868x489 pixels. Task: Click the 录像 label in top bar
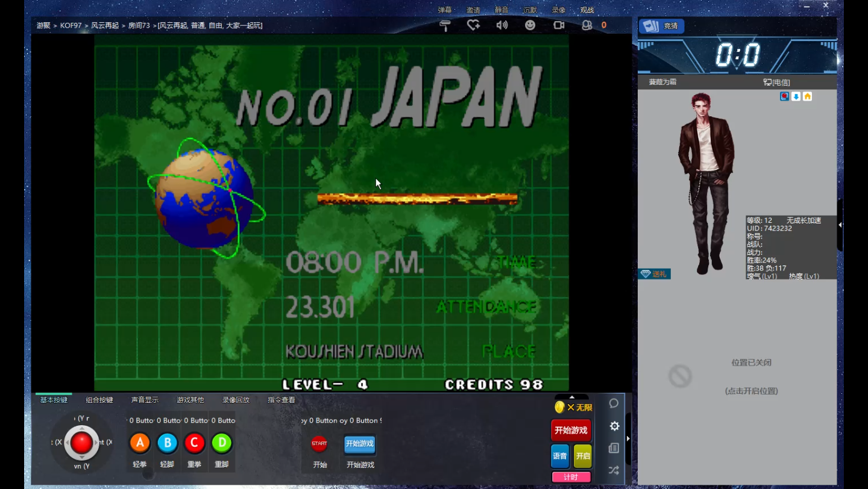[x=559, y=10]
